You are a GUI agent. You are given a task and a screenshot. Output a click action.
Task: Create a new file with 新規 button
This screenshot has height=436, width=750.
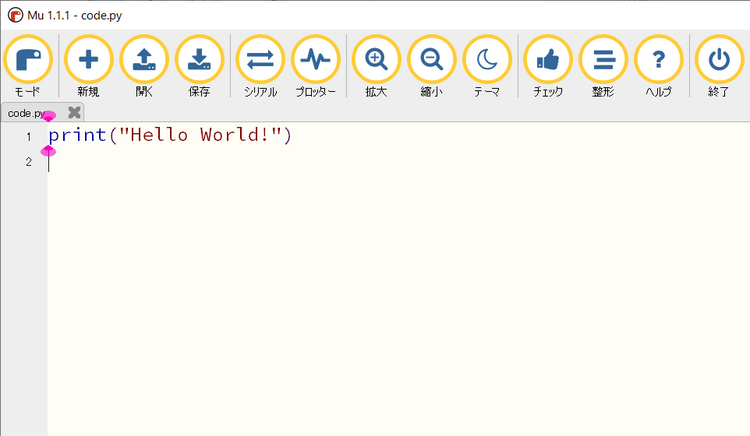pos(88,61)
